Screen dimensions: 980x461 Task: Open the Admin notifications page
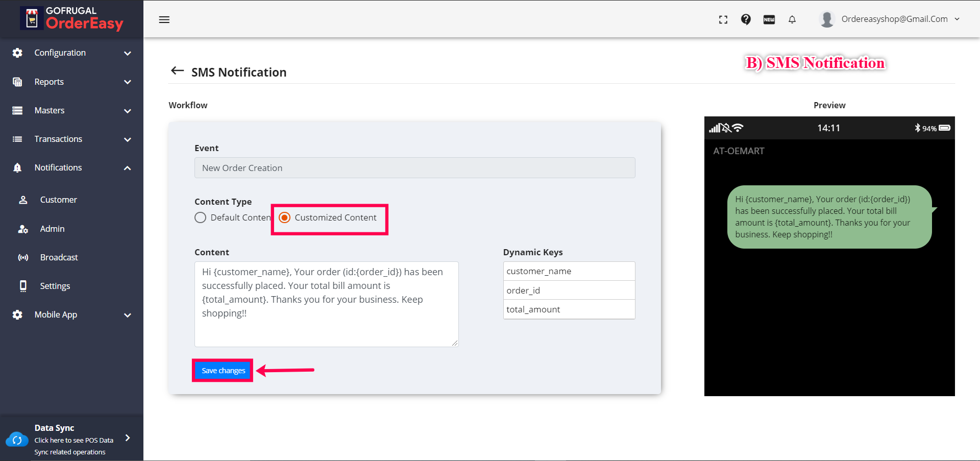tap(52, 229)
